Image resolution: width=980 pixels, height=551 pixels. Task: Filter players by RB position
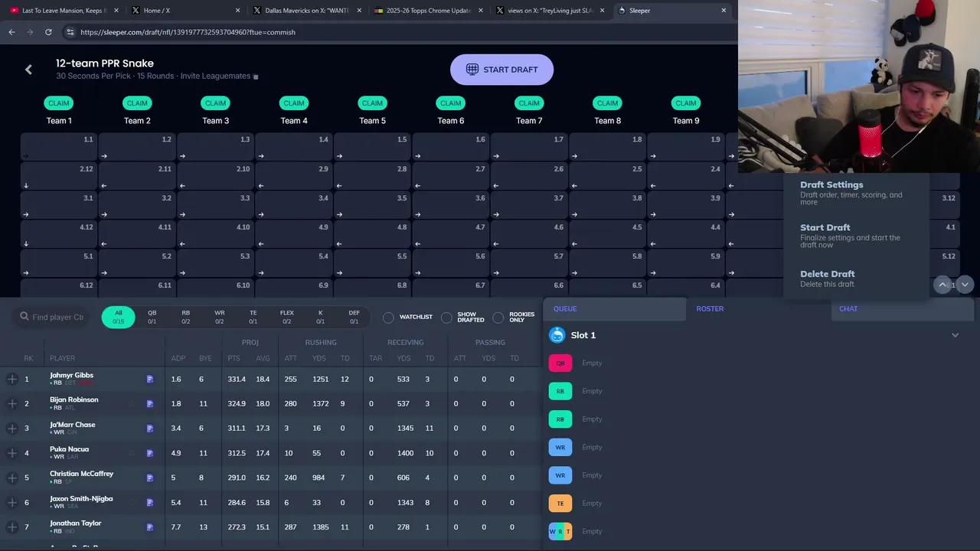pos(185,317)
